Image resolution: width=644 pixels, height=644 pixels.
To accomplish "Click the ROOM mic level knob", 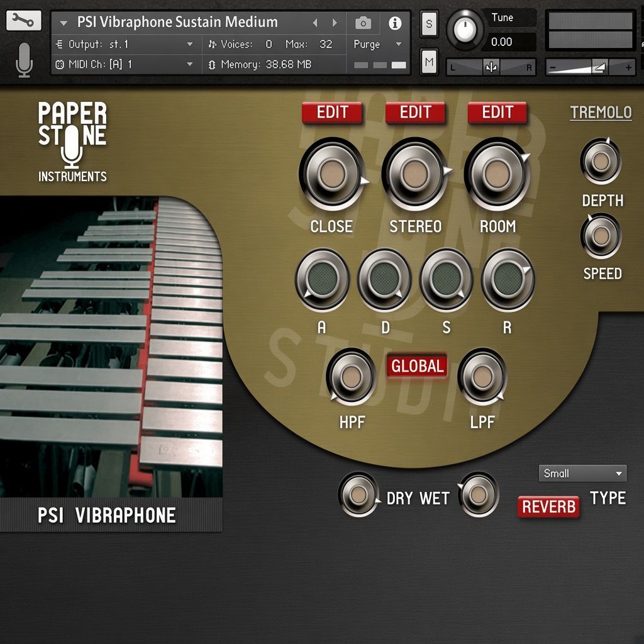I will pyautogui.click(x=497, y=174).
